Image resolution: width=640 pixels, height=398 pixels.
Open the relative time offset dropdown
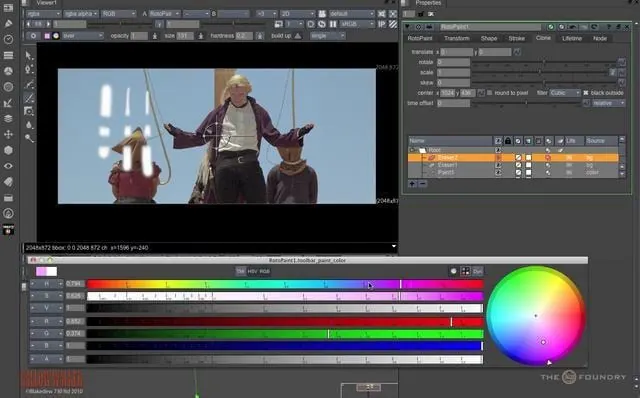click(608, 103)
